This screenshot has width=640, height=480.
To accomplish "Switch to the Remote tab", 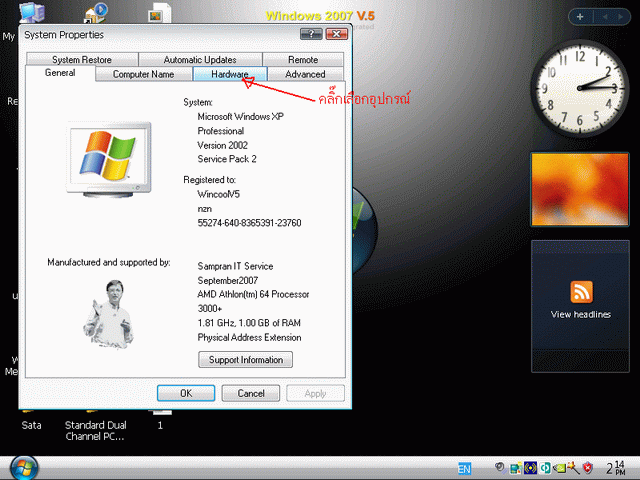I will 303,60.
